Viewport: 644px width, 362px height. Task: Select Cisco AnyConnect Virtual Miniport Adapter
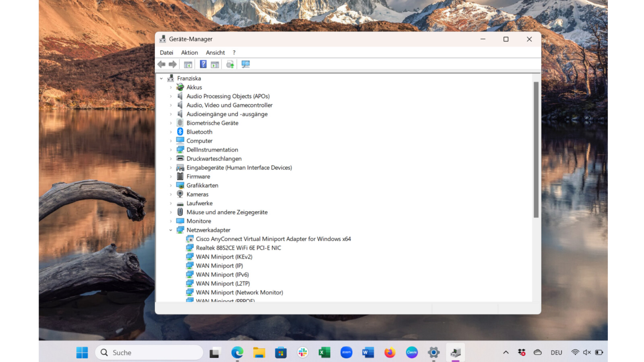pyautogui.click(x=273, y=239)
